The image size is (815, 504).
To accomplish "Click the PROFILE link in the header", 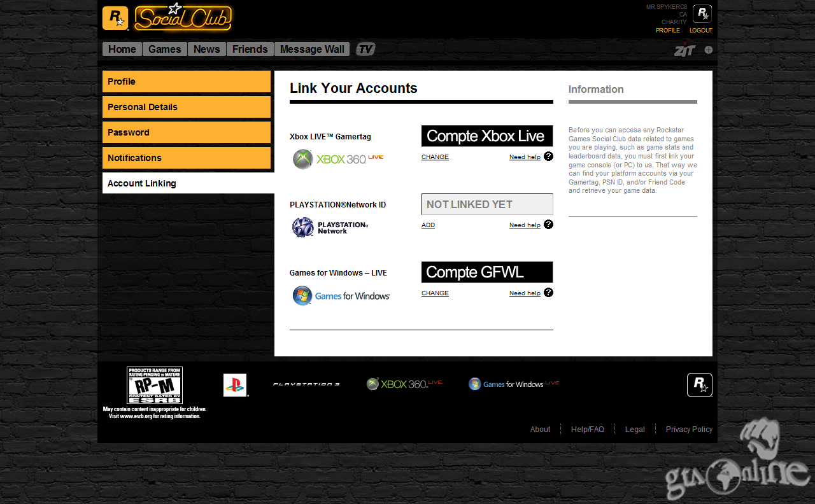I will [668, 31].
